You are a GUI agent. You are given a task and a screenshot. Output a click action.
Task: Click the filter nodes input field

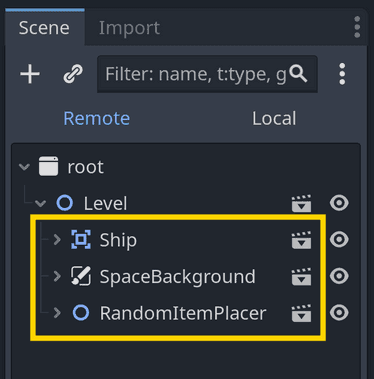(x=207, y=74)
